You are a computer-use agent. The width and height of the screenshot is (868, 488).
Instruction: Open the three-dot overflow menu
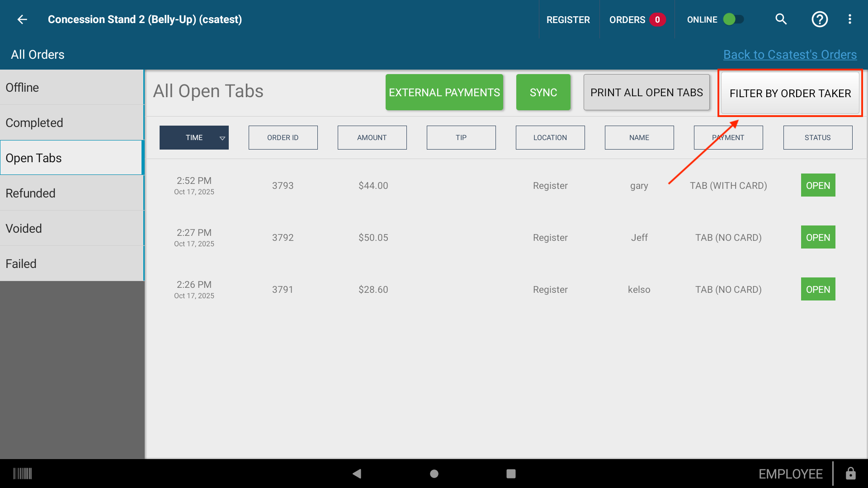tap(849, 19)
